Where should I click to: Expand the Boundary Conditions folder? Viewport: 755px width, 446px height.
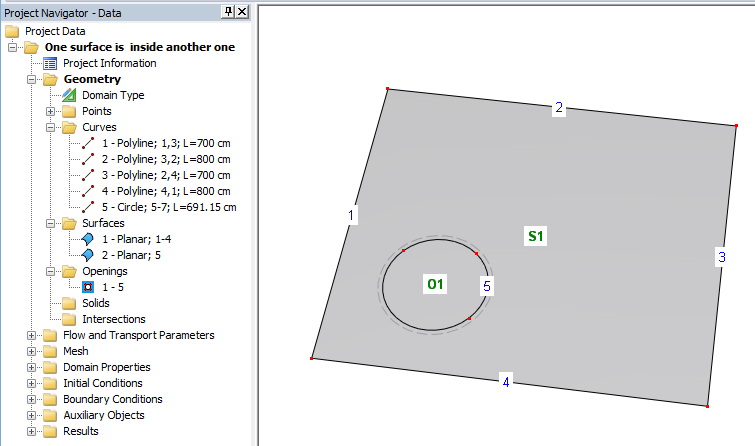31,399
